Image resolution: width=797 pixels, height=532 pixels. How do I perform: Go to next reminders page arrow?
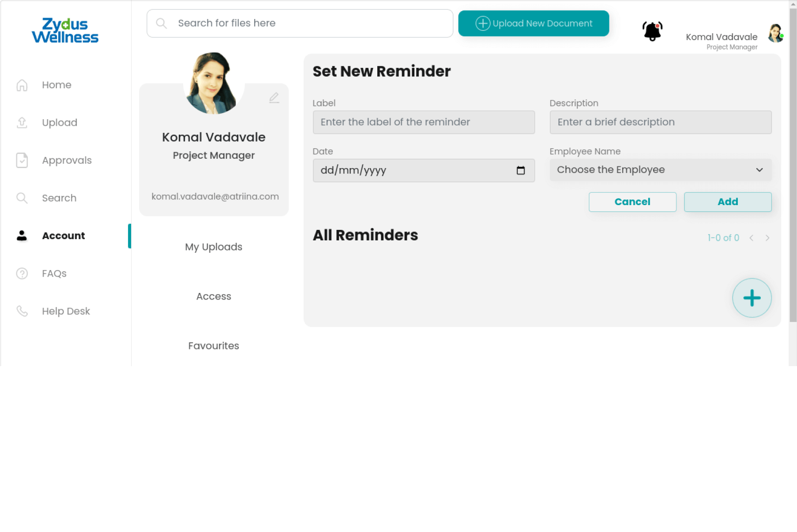tap(767, 238)
